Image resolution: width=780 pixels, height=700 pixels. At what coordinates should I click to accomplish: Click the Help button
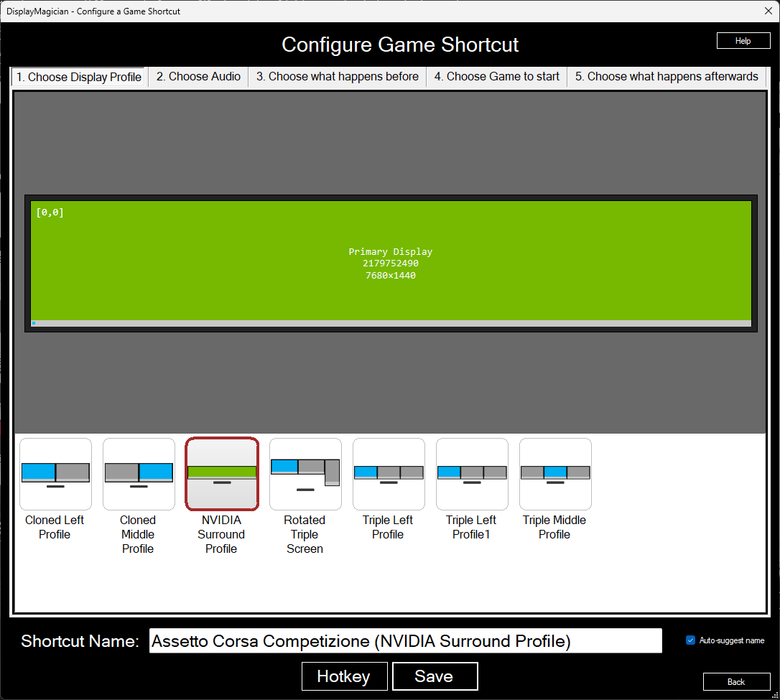743,41
